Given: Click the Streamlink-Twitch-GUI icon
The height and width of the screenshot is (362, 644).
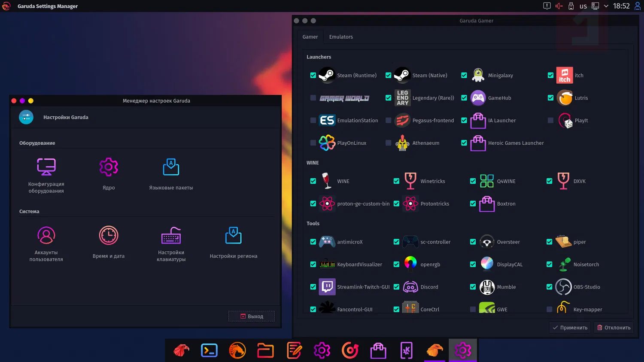Looking at the screenshot, I should (327, 287).
